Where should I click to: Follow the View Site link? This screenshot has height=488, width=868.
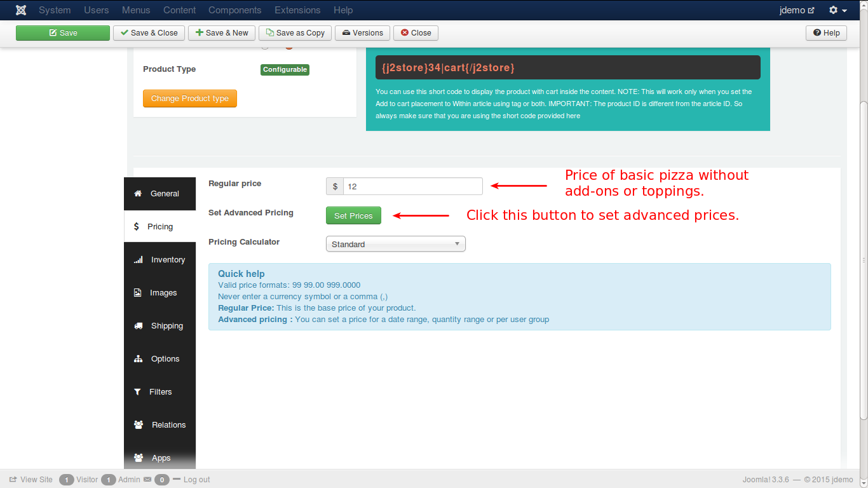[31, 480]
